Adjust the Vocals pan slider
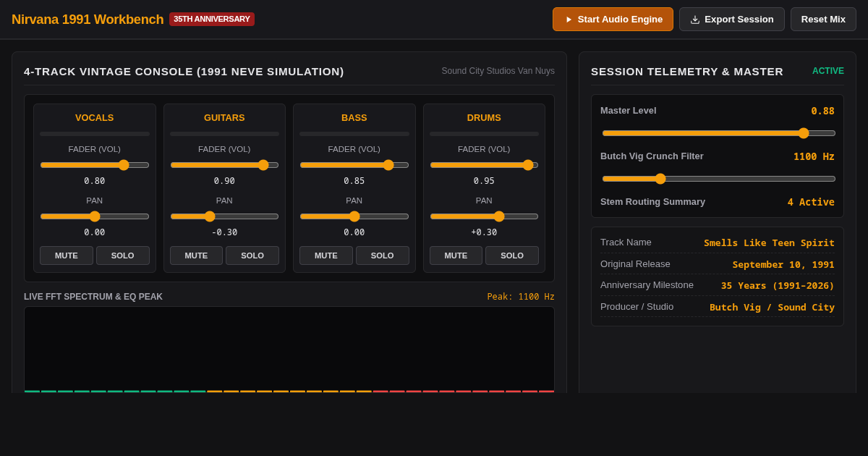This screenshot has height=456, width=868. (95, 216)
